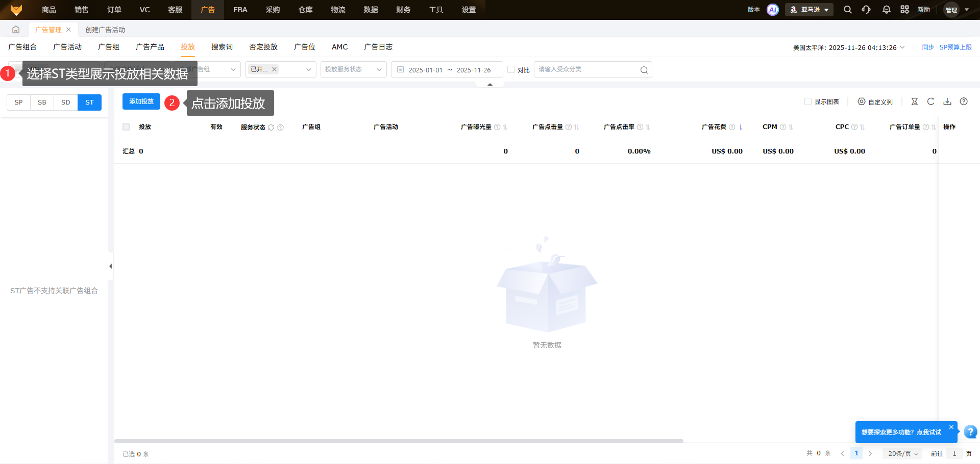Open the 财务 top menu
This screenshot has height=464, width=980.
403,10
